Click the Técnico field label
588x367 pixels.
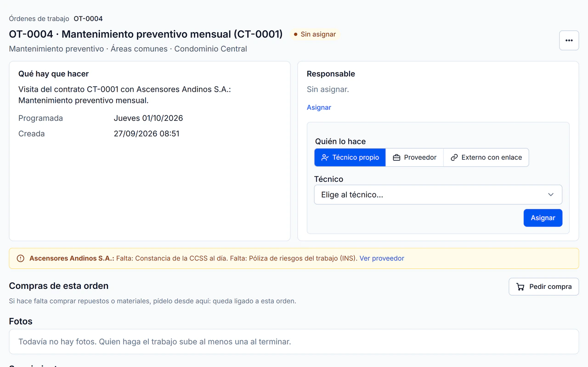tap(328, 179)
